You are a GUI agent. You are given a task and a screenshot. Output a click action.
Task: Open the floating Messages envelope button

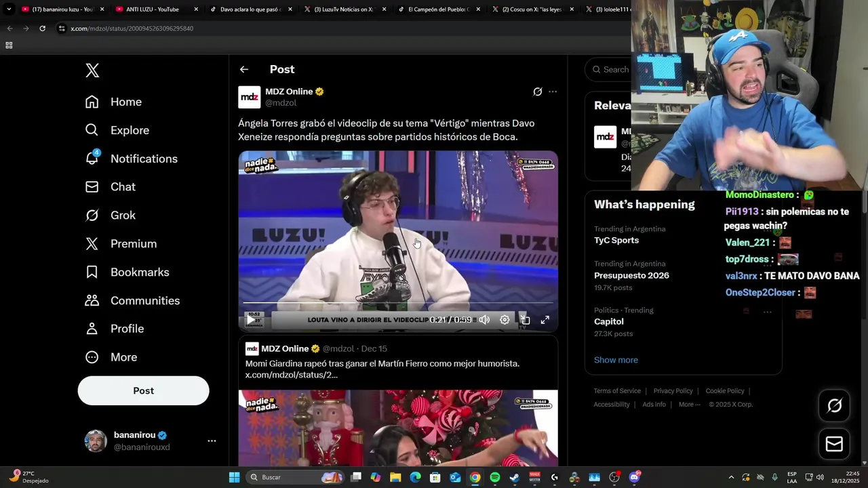(834, 444)
